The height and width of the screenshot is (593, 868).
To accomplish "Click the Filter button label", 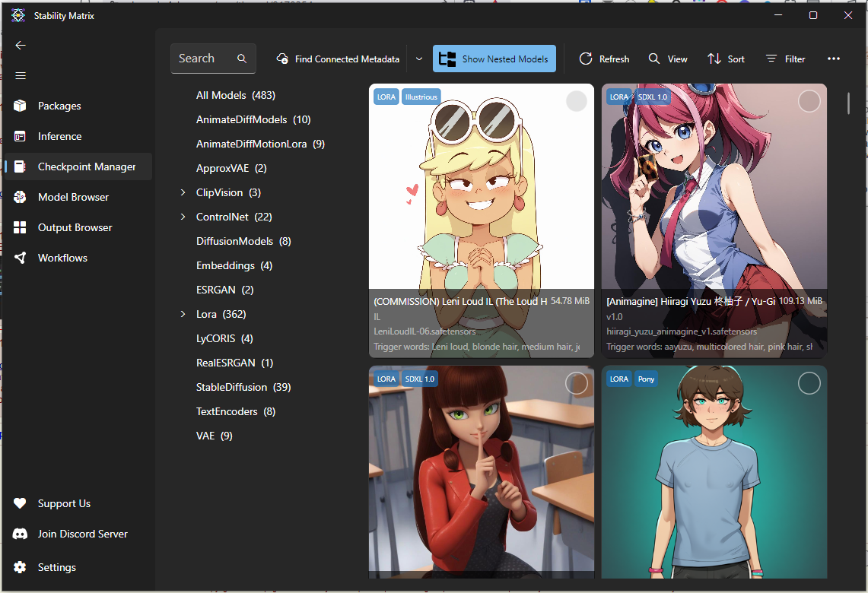I will pos(795,59).
